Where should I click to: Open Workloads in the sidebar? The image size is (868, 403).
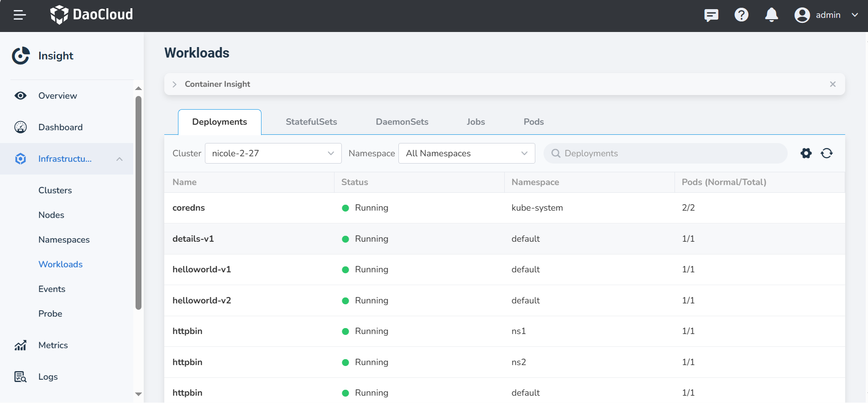click(60, 264)
